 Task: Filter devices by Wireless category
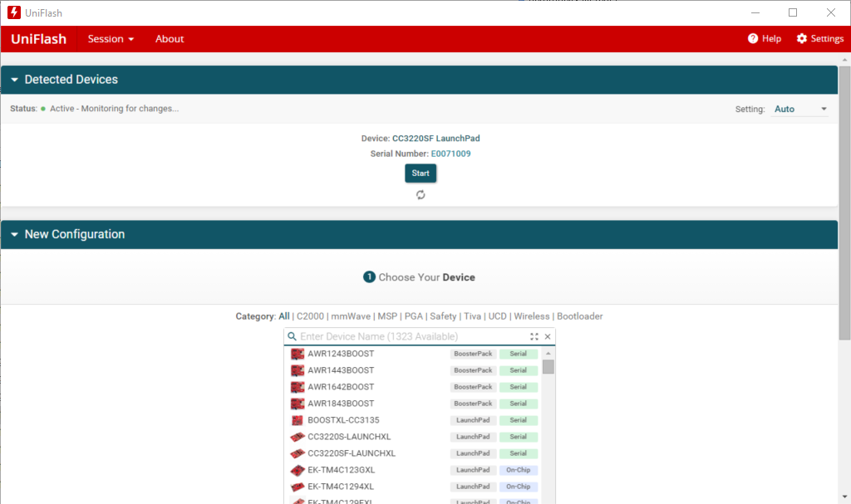[531, 316]
